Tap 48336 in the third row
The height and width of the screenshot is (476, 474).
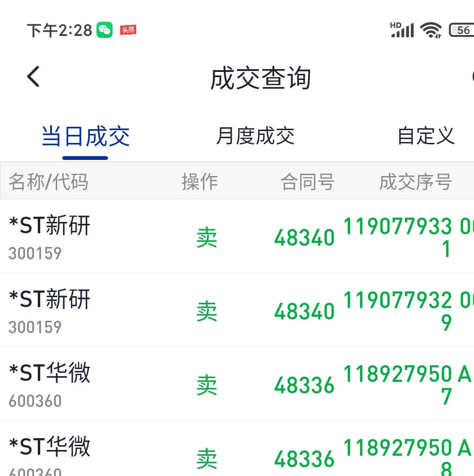304,385
